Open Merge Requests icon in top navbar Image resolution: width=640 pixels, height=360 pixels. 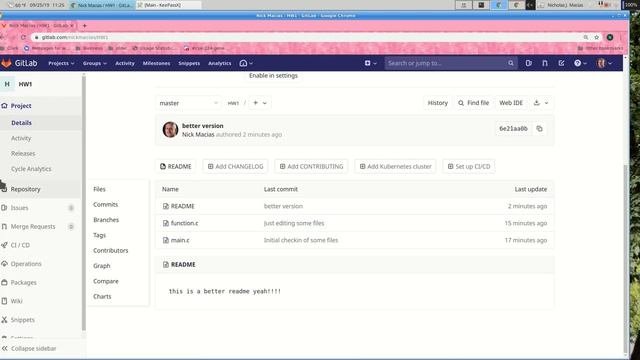point(545,63)
